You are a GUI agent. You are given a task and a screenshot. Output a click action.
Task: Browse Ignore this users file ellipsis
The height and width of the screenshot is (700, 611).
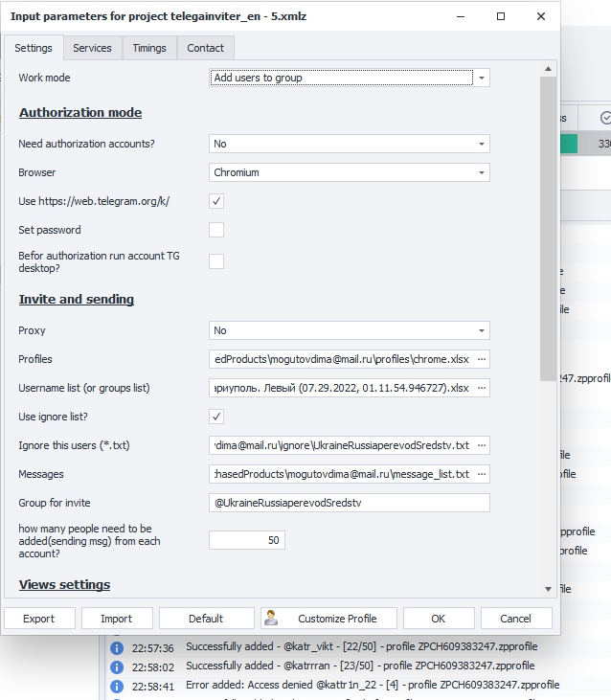(x=482, y=445)
